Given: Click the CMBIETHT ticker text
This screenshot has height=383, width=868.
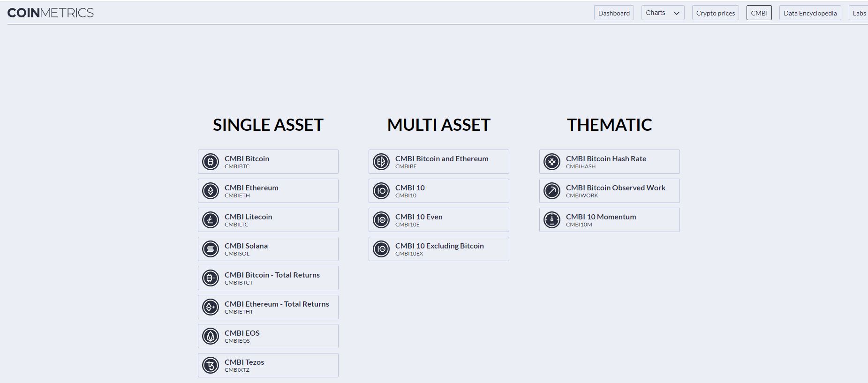Looking at the screenshot, I should click(239, 312).
